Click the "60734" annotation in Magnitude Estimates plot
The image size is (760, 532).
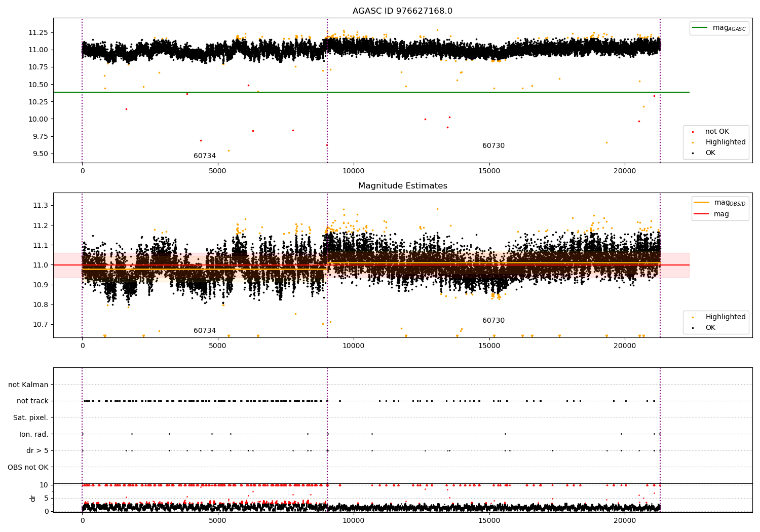click(205, 331)
